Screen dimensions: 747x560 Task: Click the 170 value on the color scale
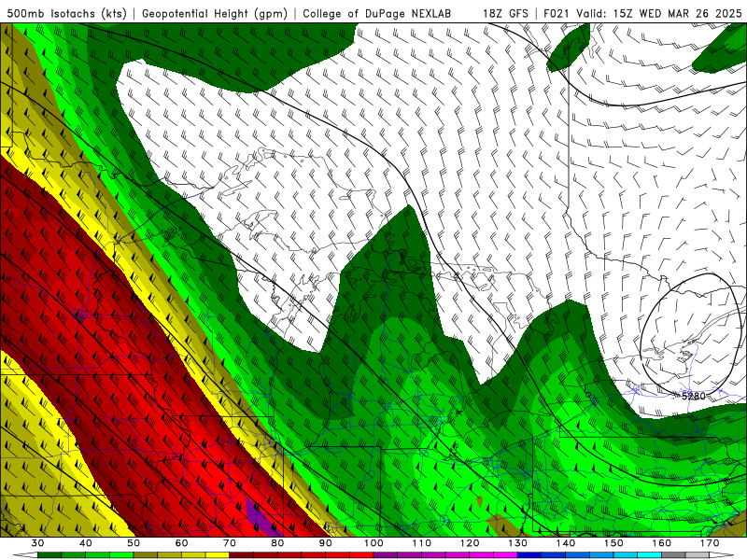pyautogui.click(x=710, y=543)
